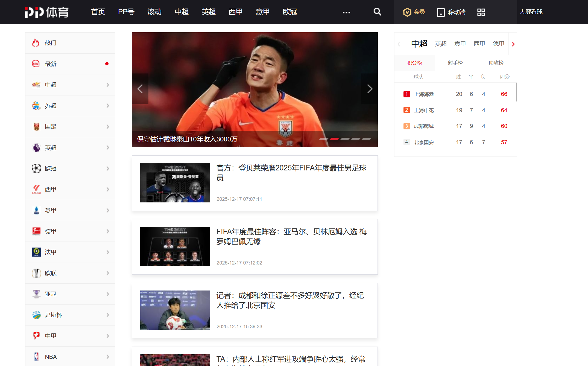Image resolution: width=588 pixels, height=366 pixels.
Task: Switch to the 助攻榜 tab
Action: click(x=496, y=63)
